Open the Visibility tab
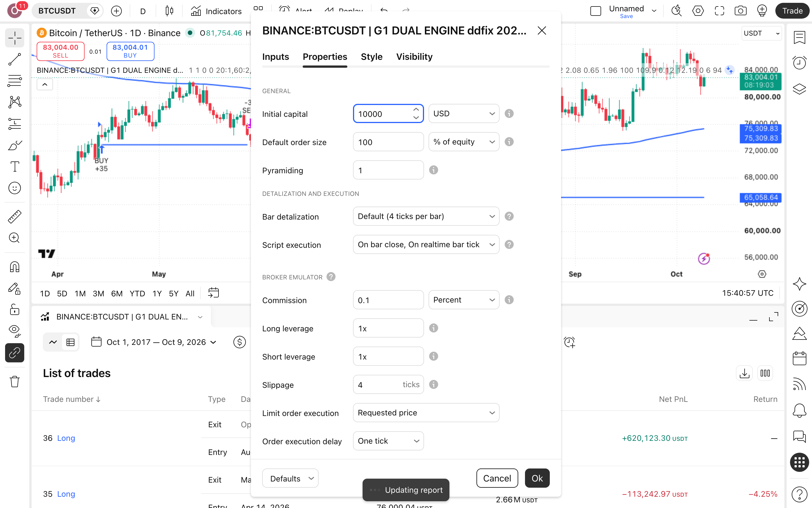Image resolution: width=812 pixels, height=508 pixels. coord(414,56)
